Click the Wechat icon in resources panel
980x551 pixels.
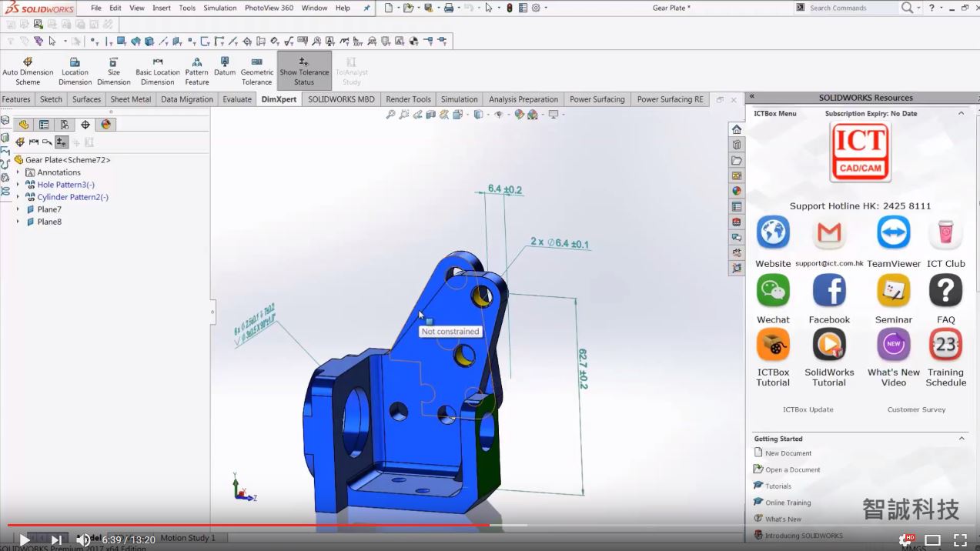(773, 291)
